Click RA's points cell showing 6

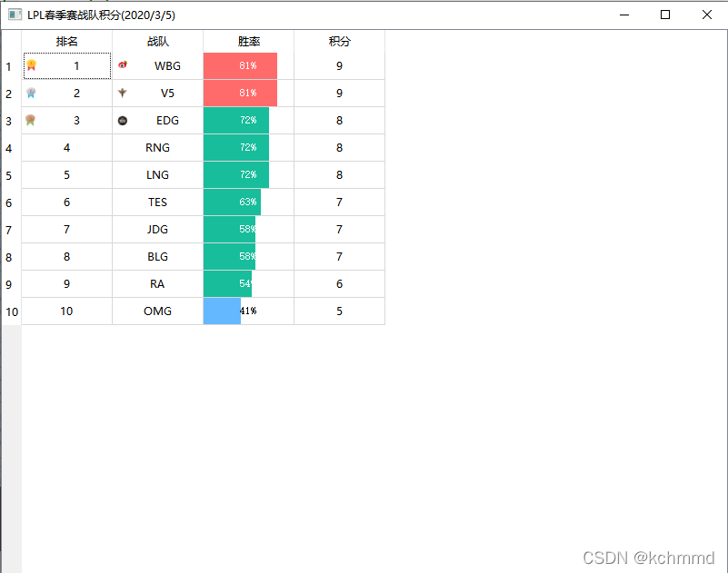point(339,283)
